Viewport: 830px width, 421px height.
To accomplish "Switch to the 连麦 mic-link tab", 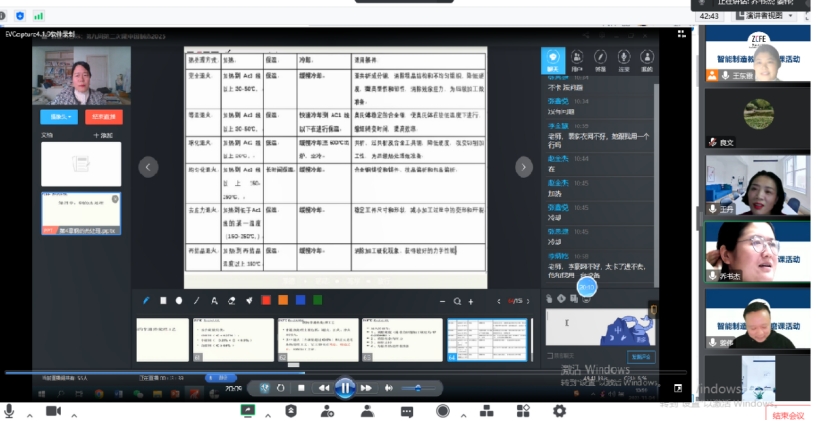I will click(624, 61).
